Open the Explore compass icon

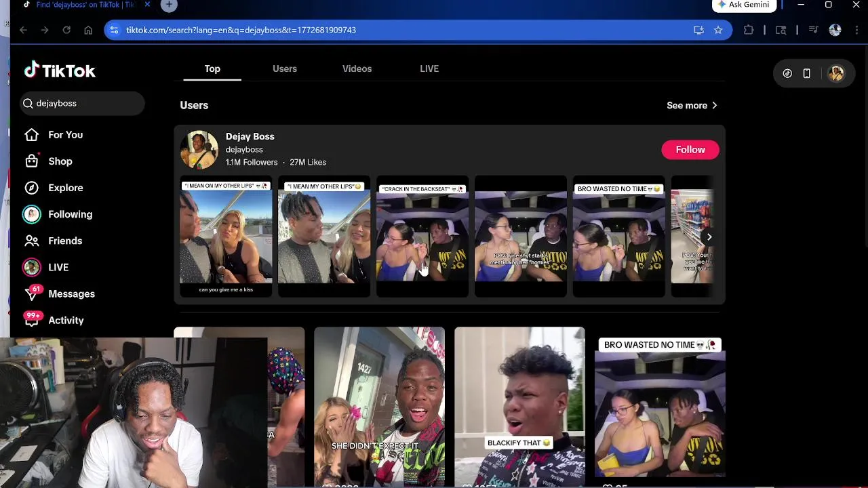click(32, 188)
